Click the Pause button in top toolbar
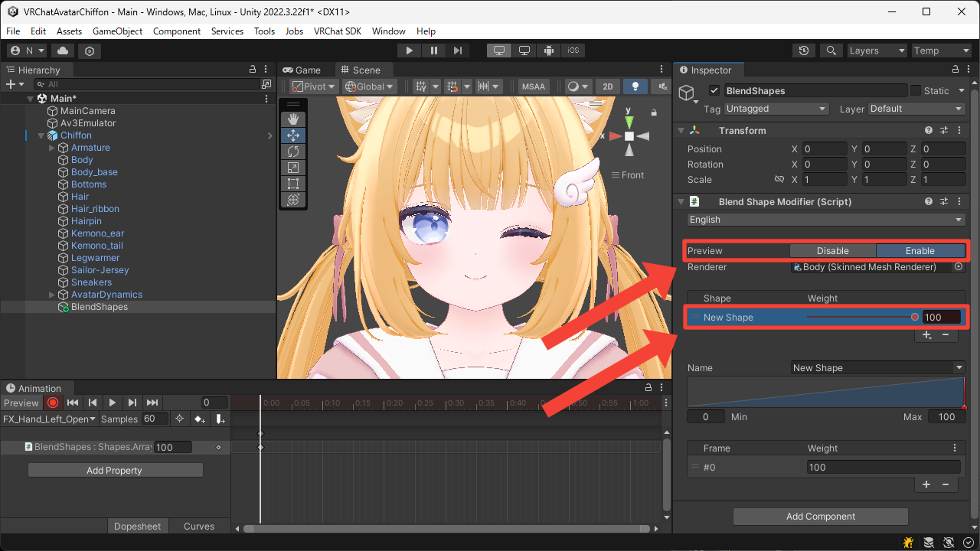This screenshot has width=980, height=551. pyautogui.click(x=434, y=51)
